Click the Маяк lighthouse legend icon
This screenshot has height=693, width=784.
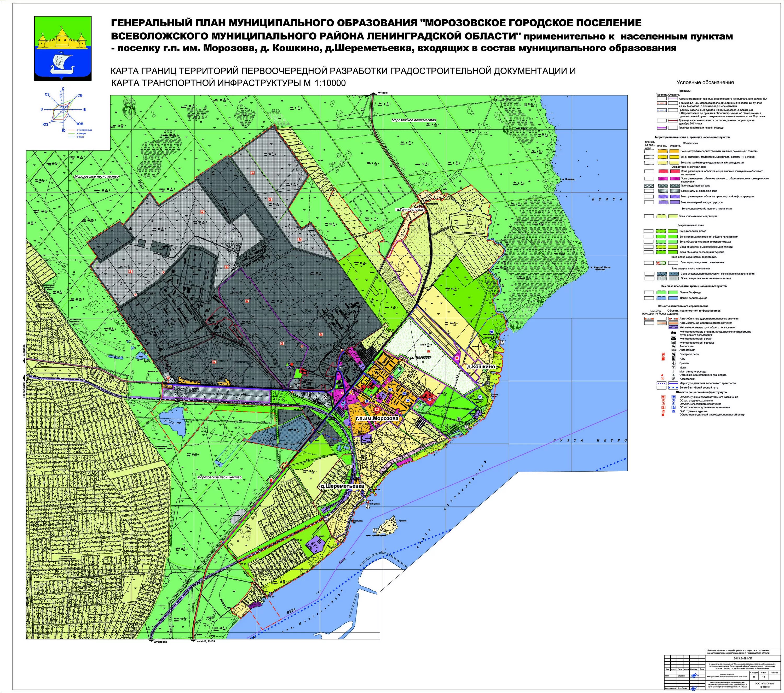click(673, 368)
